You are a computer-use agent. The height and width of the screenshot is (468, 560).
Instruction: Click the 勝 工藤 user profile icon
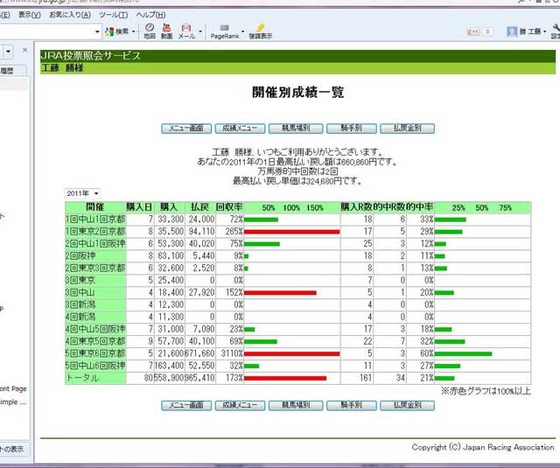tap(512, 32)
